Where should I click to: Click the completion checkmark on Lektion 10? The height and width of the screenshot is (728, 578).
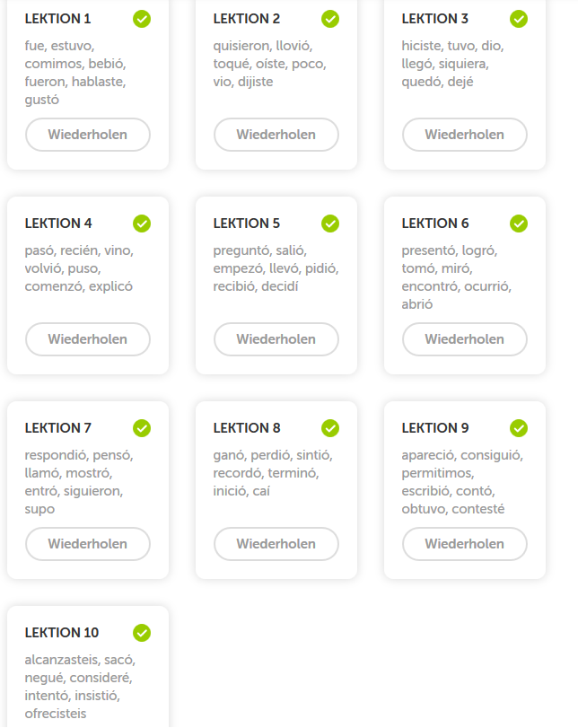pos(142,633)
